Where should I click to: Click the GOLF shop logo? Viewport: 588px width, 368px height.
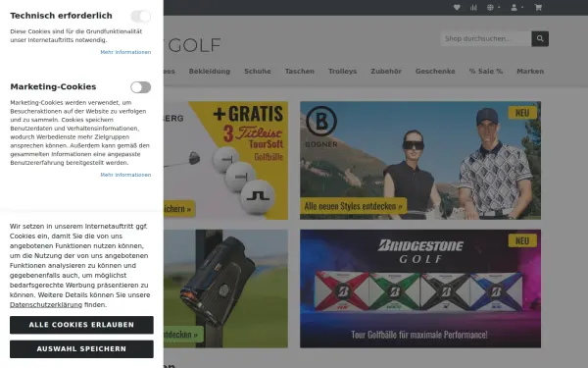[x=194, y=45]
